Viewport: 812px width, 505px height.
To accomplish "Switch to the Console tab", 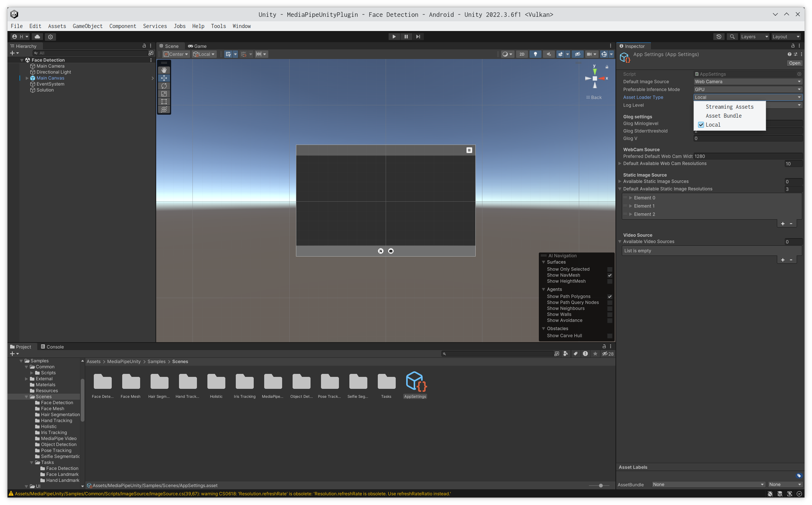I will [x=52, y=347].
